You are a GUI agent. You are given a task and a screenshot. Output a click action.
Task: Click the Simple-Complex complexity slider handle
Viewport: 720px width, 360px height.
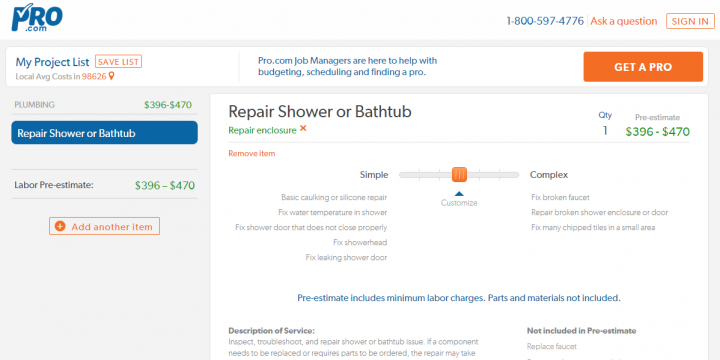pyautogui.click(x=459, y=174)
